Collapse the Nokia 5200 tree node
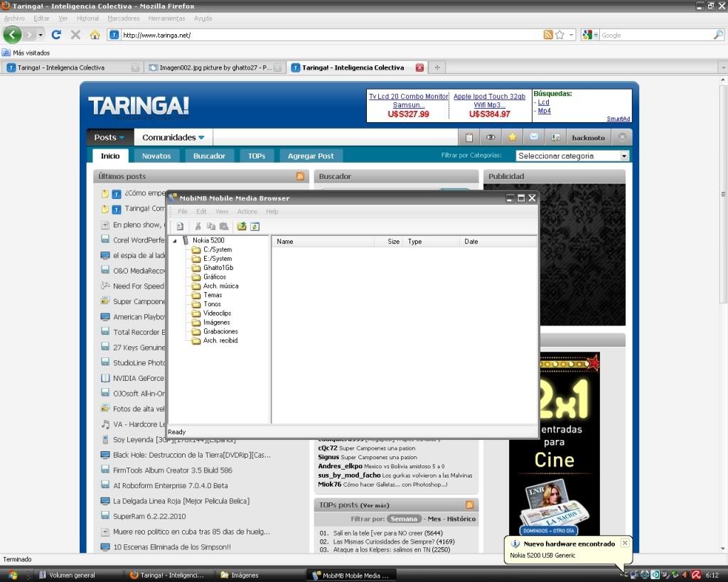 coord(175,241)
